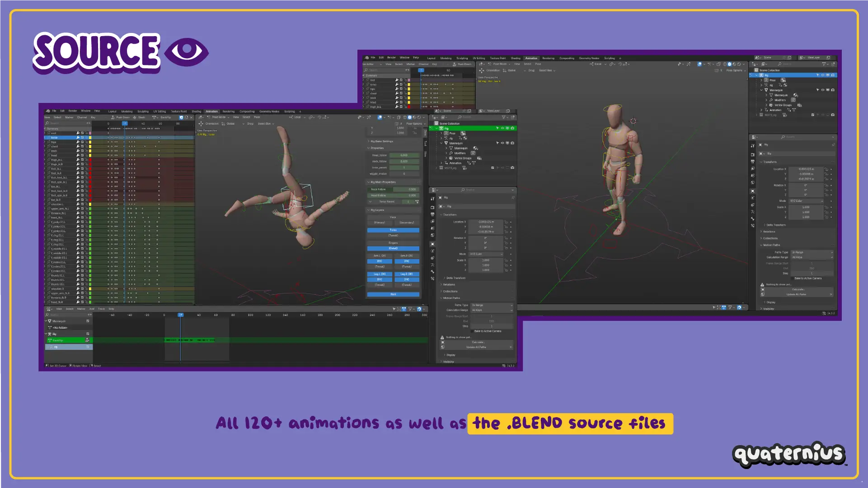Open XYZ Euler mode dropdown in front window
Image resolution: width=868 pixels, height=488 pixels.
coord(486,254)
